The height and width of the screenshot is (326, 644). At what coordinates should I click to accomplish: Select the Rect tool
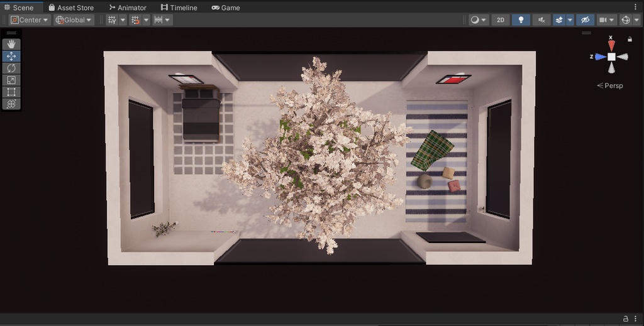pyautogui.click(x=11, y=92)
